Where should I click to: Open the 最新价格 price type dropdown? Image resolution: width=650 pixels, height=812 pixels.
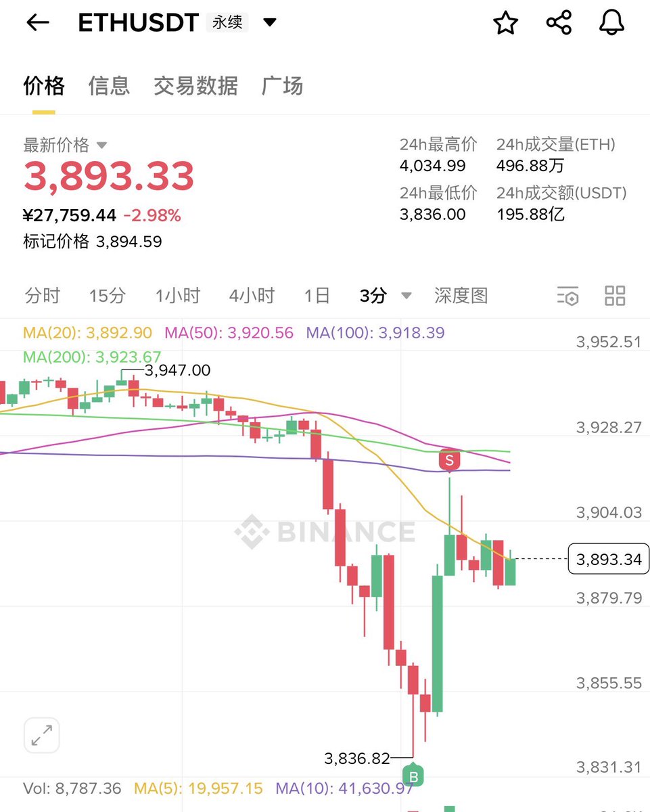click(102, 145)
